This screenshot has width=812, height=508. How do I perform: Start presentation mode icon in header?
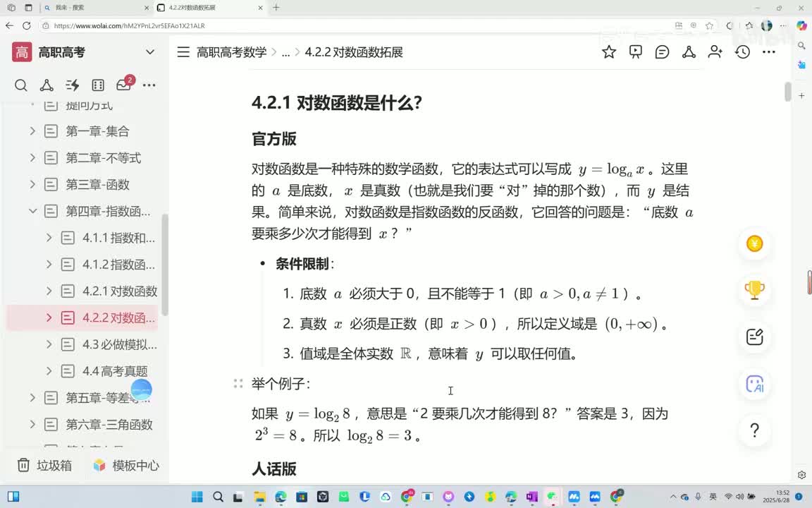(x=635, y=52)
